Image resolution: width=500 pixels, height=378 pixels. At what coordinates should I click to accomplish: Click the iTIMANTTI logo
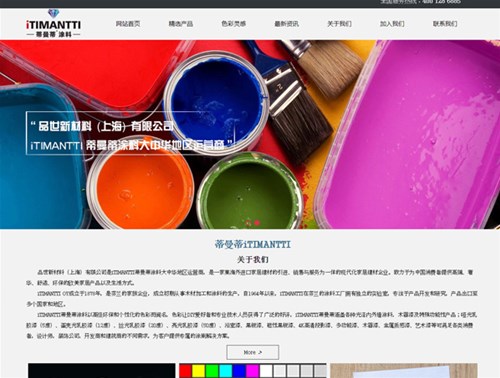[x=53, y=23]
